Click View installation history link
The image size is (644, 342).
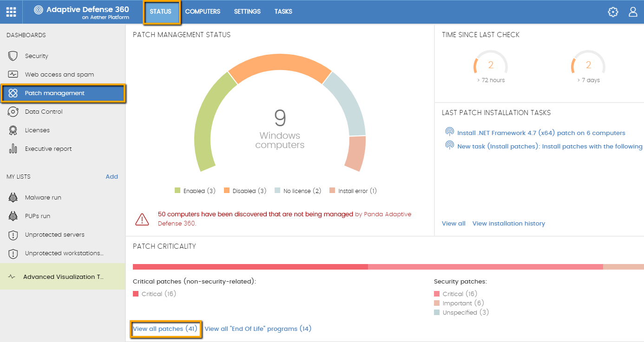[x=509, y=224]
